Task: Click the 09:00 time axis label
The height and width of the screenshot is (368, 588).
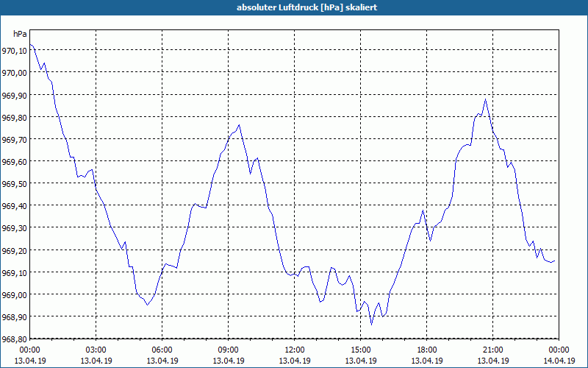Action: (229, 350)
